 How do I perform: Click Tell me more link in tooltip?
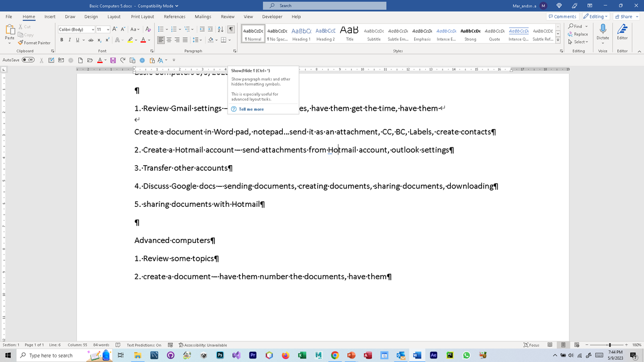pyautogui.click(x=251, y=109)
